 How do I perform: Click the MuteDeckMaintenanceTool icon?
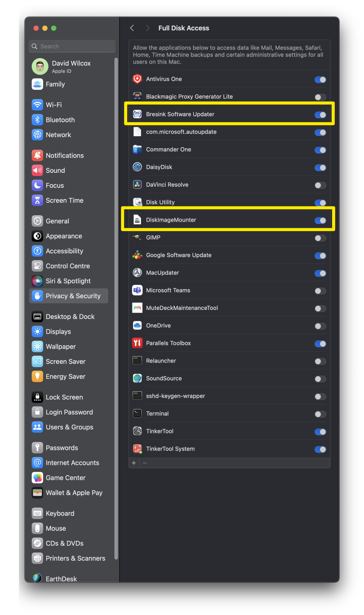pyautogui.click(x=137, y=308)
